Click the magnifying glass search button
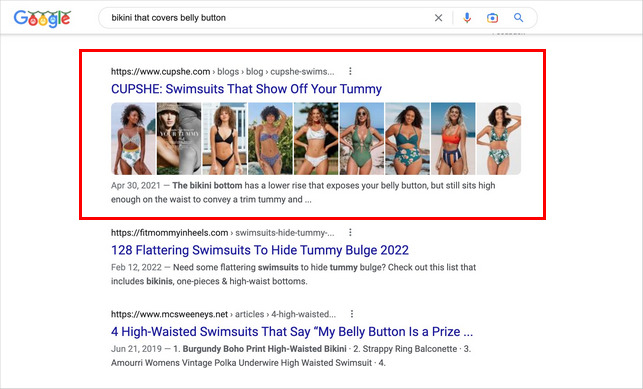The width and height of the screenshot is (643, 389). (x=518, y=18)
